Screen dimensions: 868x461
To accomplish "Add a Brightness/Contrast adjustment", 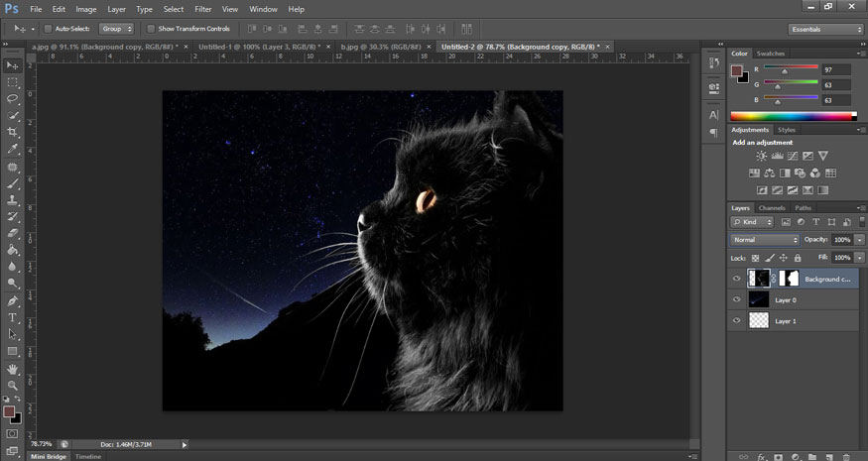I will [762, 156].
